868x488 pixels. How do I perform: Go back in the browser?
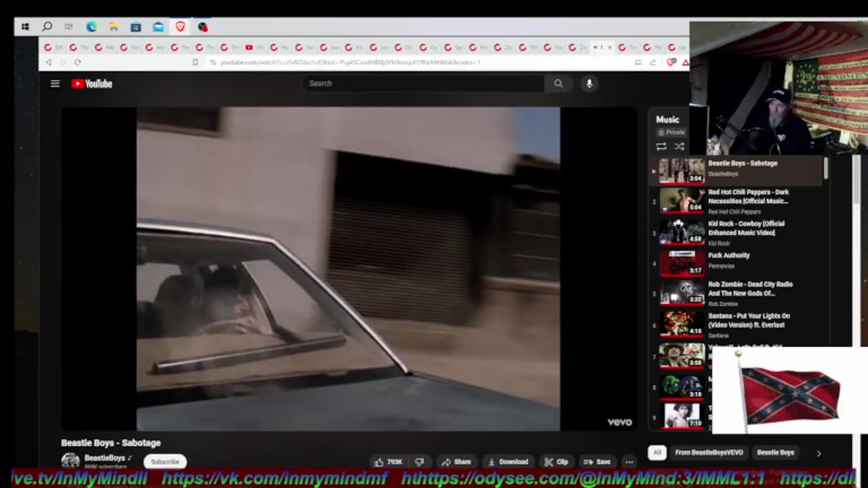point(48,62)
